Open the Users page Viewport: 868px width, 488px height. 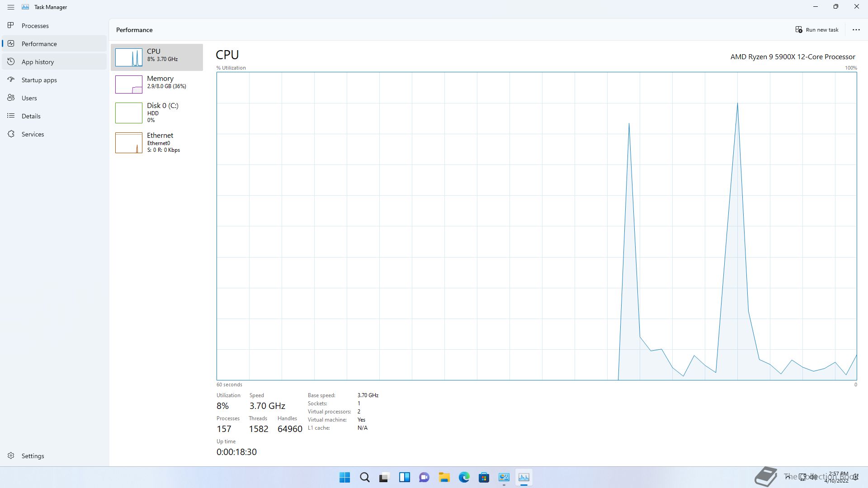[54, 98]
